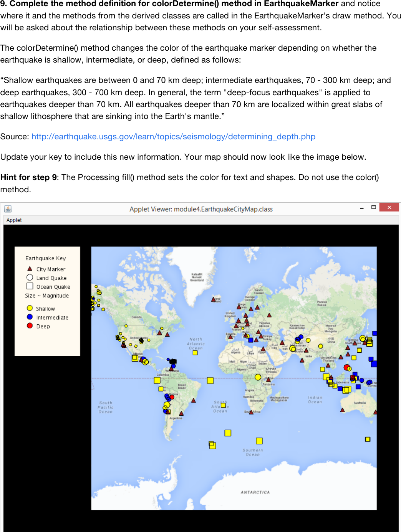Click the yellow square marker above 'Southern Ocean'

(x=259, y=441)
